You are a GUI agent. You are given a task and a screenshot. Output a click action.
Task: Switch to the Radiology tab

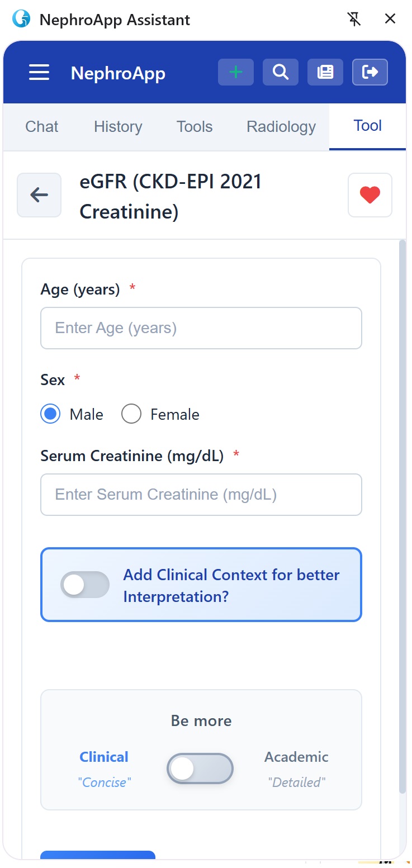tap(281, 127)
